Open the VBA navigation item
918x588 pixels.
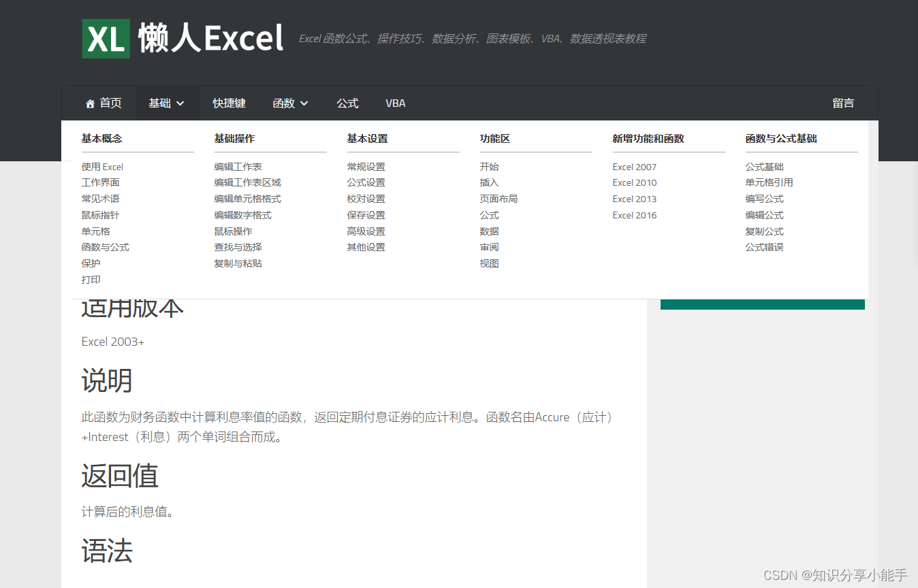pyautogui.click(x=396, y=103)
